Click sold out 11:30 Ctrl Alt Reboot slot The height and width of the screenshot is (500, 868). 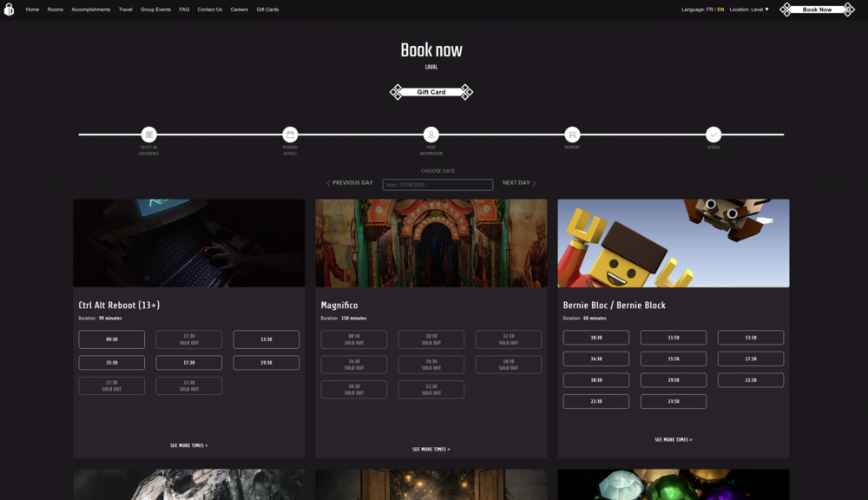tap(188, 339)
